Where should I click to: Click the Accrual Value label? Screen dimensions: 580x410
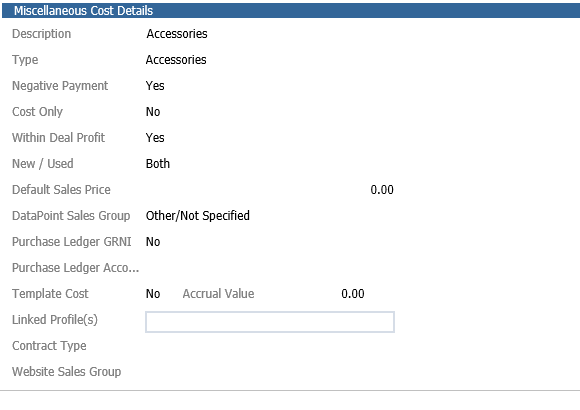[218, 294]
